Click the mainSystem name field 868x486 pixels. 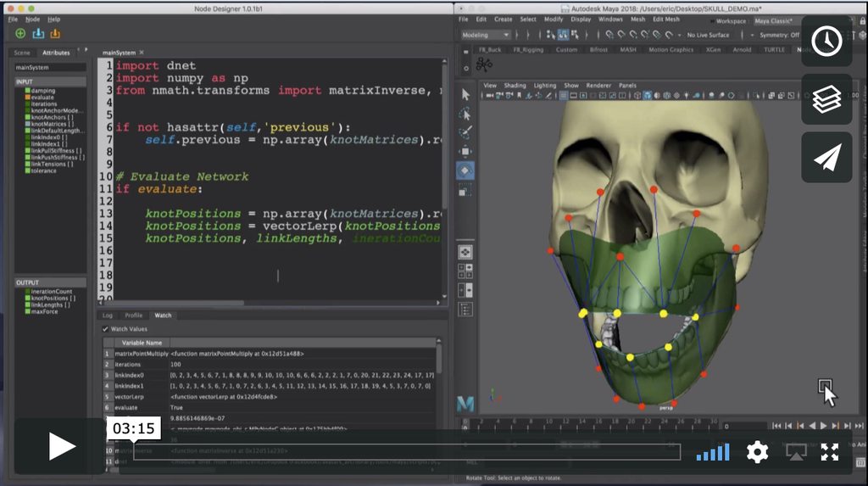point(50,68)
